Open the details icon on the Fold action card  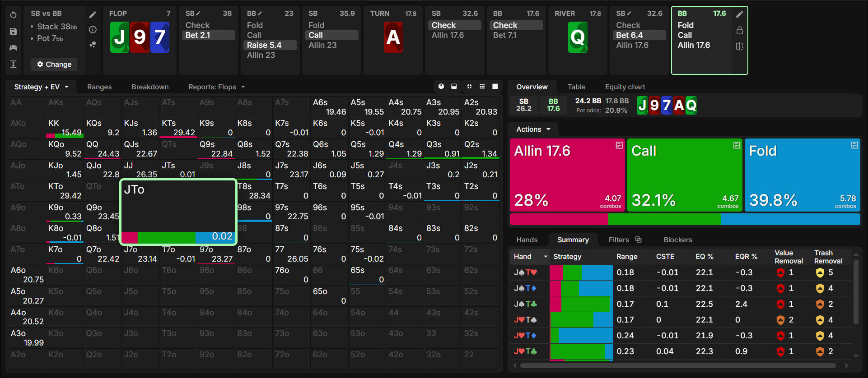tap(854, 145)
